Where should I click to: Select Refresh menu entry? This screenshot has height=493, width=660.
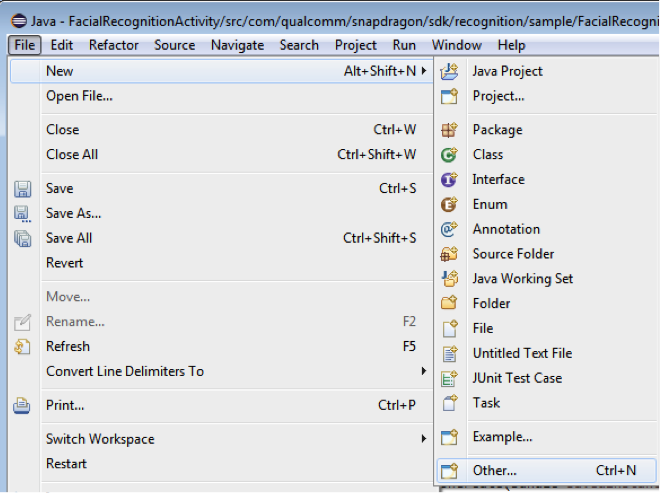click(221, 346)
